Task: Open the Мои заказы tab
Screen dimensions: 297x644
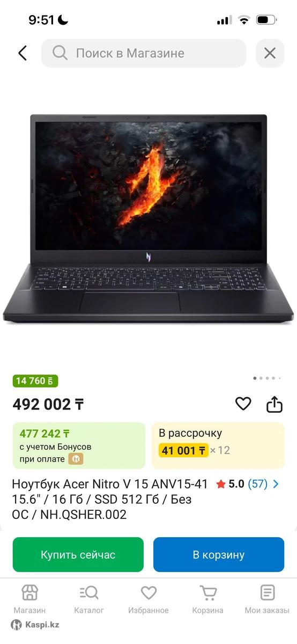Action: coord(267,599)
